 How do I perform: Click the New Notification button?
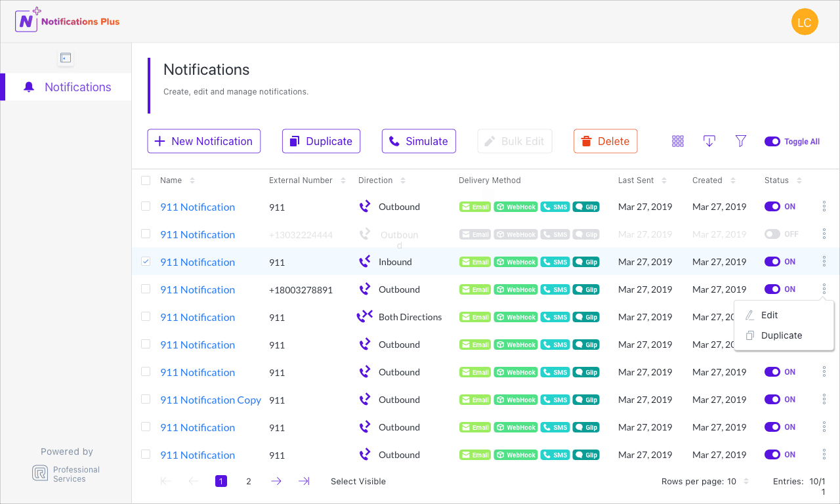point(204,141)
